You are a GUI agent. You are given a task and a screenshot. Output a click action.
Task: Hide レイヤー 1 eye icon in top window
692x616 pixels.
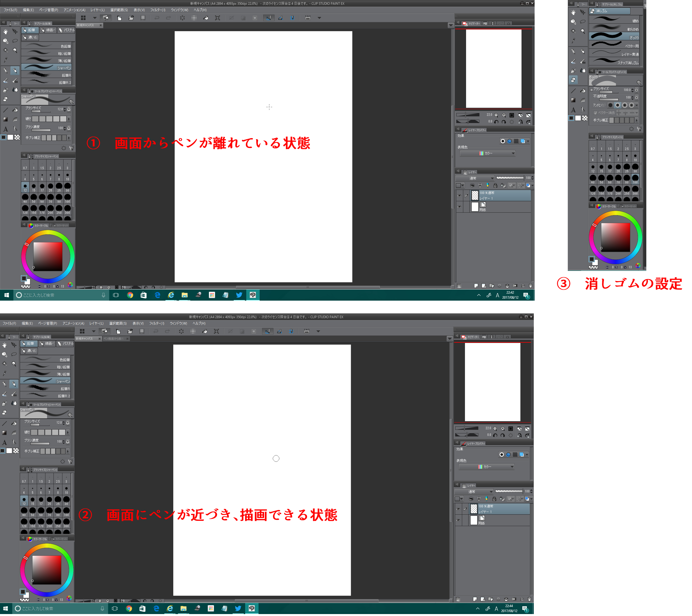[459, 196]
